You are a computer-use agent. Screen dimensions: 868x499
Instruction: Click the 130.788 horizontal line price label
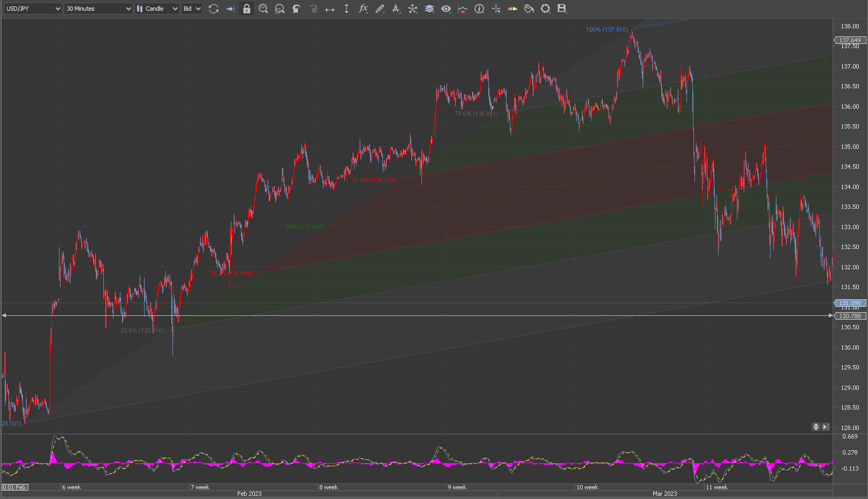850,316
